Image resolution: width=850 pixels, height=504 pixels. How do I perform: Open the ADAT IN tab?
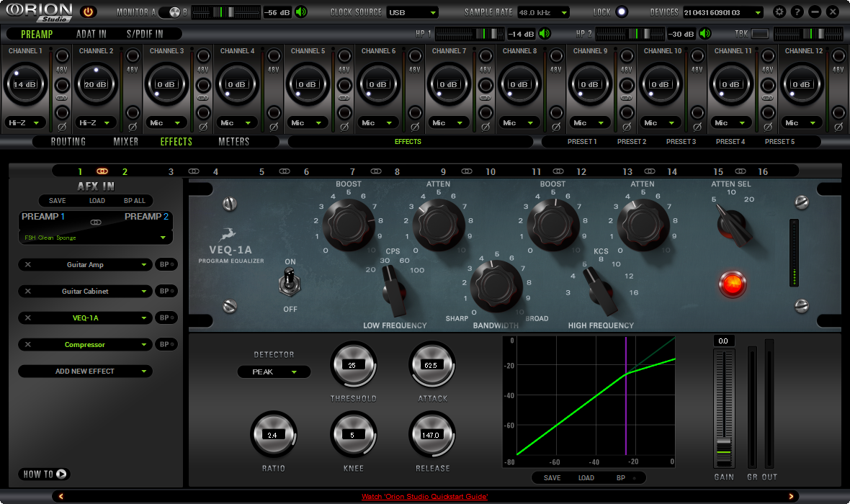click(x=91, y=34)
